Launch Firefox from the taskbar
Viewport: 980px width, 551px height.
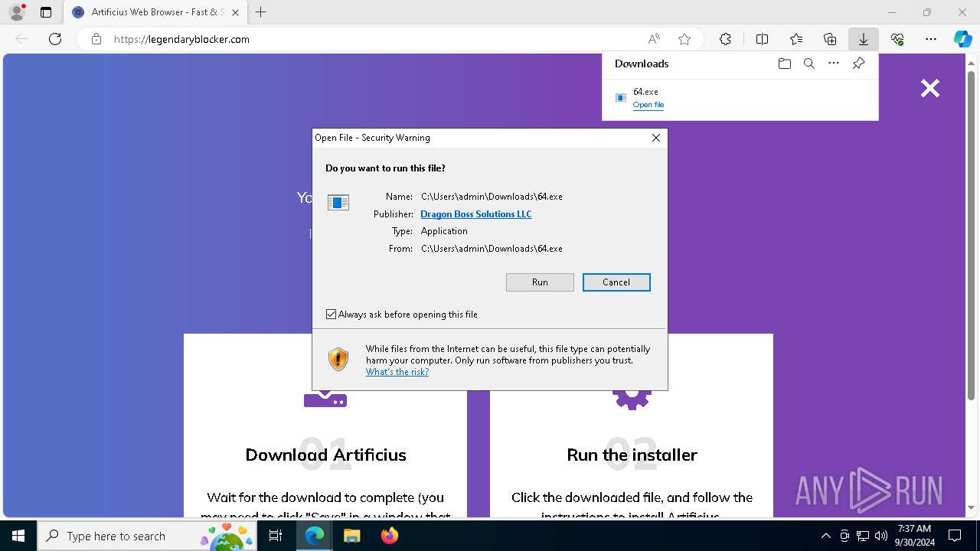(389, 536)
